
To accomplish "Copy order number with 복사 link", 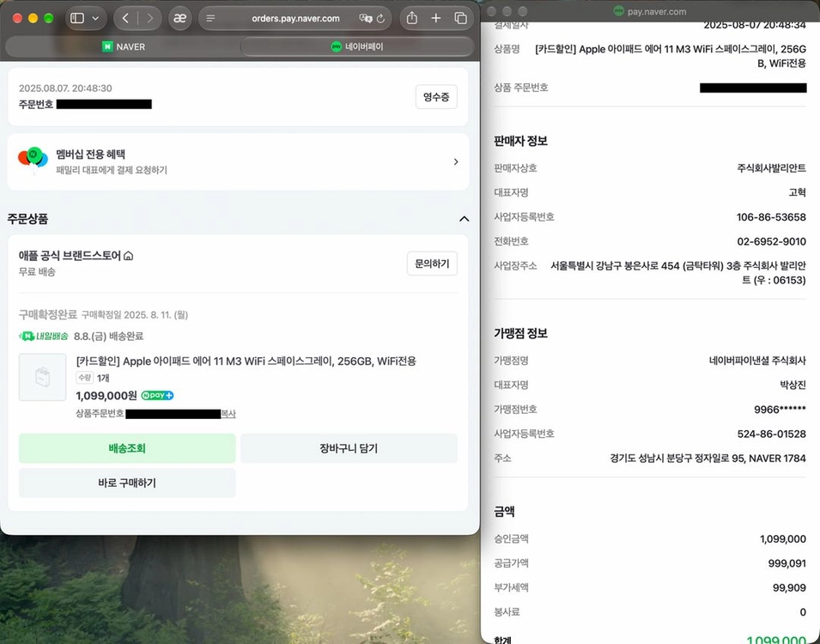I will 228,414.
